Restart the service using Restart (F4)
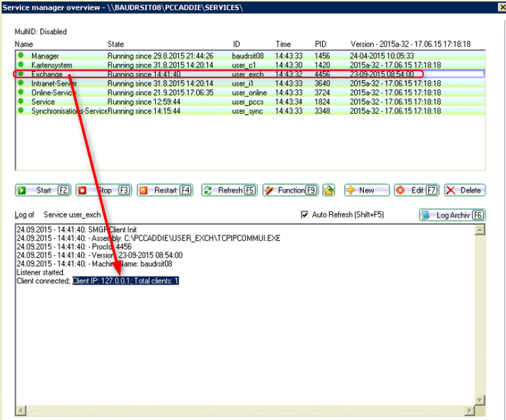Image resolution: width=506 pixels, height=420 pixels. 165,190
